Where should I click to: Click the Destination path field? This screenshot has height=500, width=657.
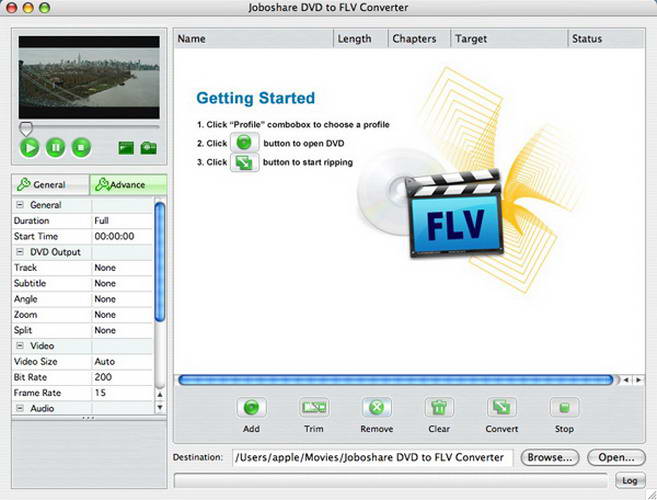[x=372, y=457]
